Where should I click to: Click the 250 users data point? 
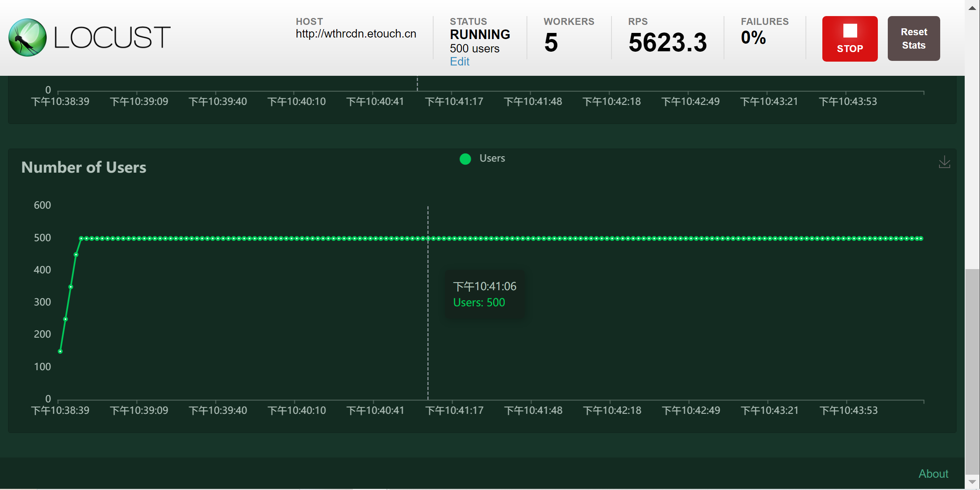pos(65,319)
